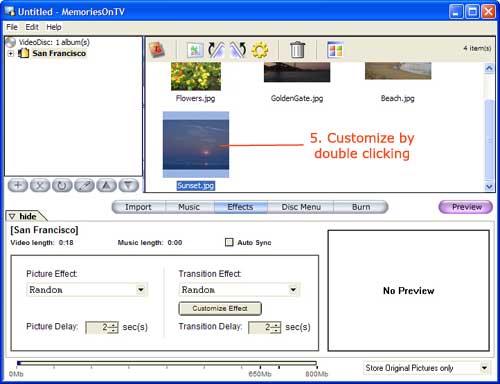The width and height of the screenshot is (500, 384).
Task: Click the trash can delete icon
Action: [x=297, y=50]
